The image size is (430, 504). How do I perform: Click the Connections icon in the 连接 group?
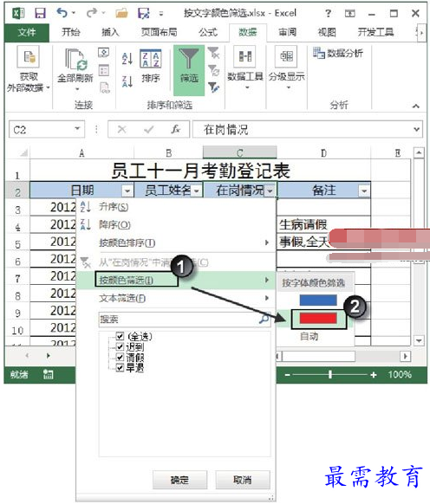104,53
